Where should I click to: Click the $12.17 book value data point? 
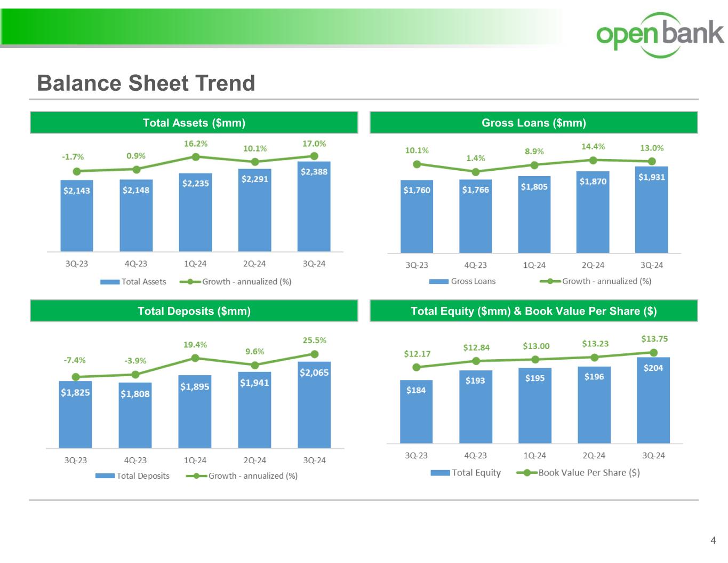coord(417,367)
